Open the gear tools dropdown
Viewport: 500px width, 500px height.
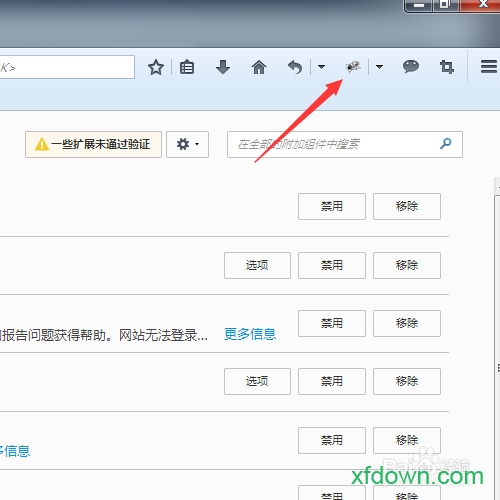click(x=188, y=144)
